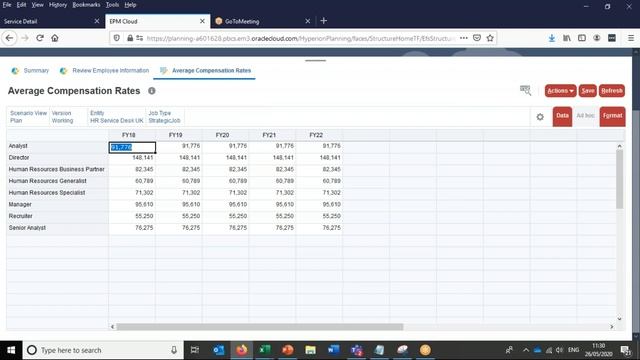Select the FY19 column header

[176, 135]
